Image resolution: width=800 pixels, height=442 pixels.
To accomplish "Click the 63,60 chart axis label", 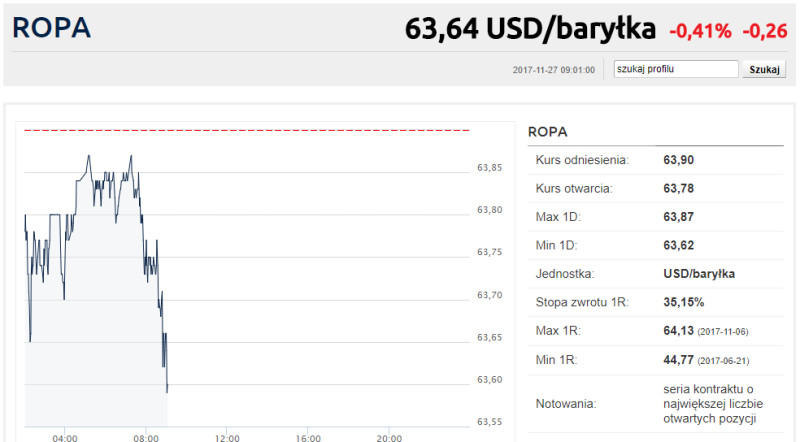I will pos(489,380).
